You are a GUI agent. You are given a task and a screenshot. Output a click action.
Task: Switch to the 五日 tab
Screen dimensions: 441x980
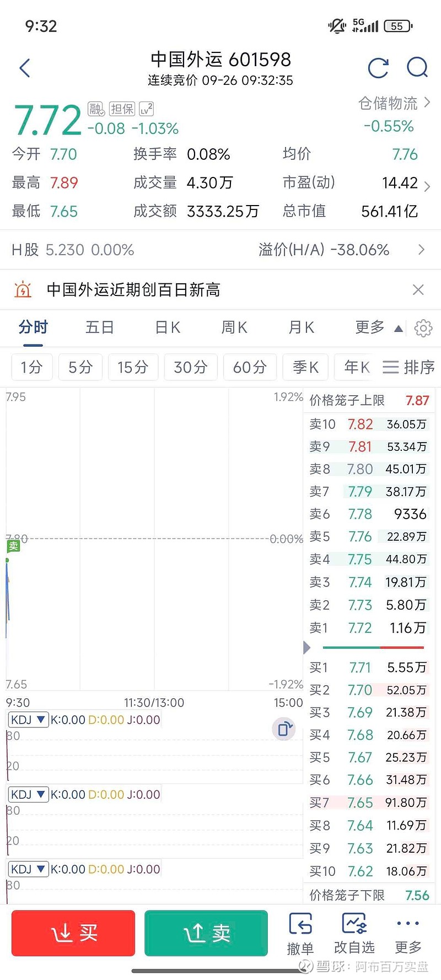pyautogui.click(x=100, y=328)
